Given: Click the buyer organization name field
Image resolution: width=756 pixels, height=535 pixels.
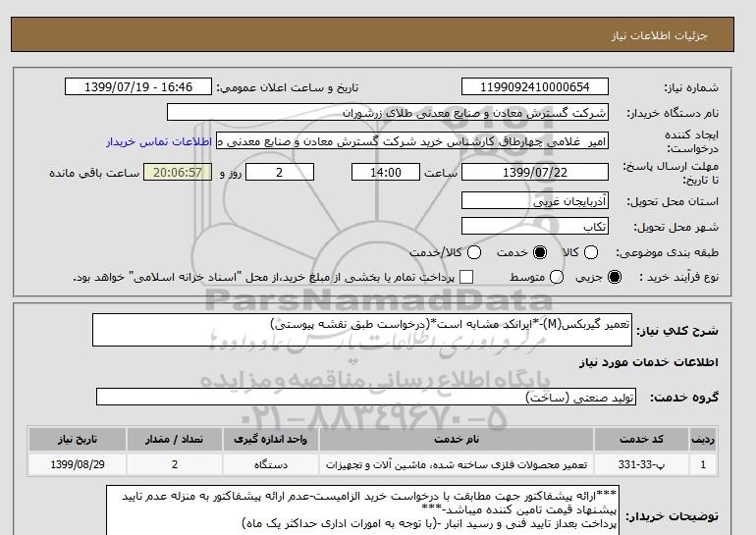Looking at the screenshot, I should (x=388, y=112).
